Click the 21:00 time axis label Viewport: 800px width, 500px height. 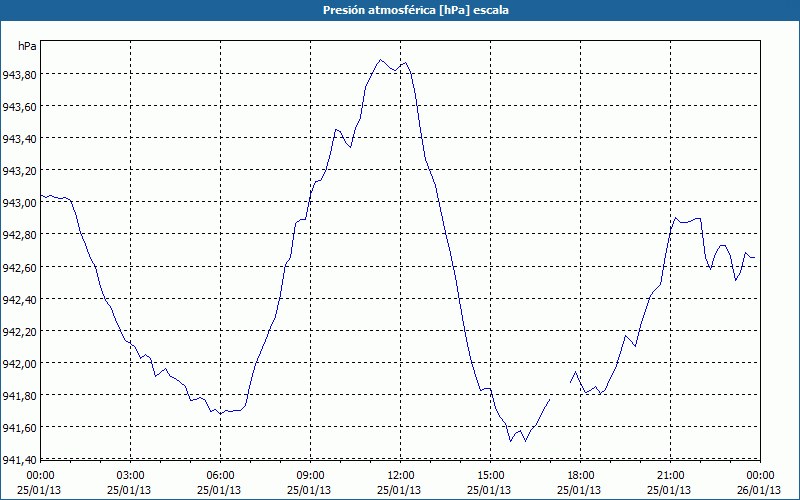pyautogui.click(x=670, y=476)
